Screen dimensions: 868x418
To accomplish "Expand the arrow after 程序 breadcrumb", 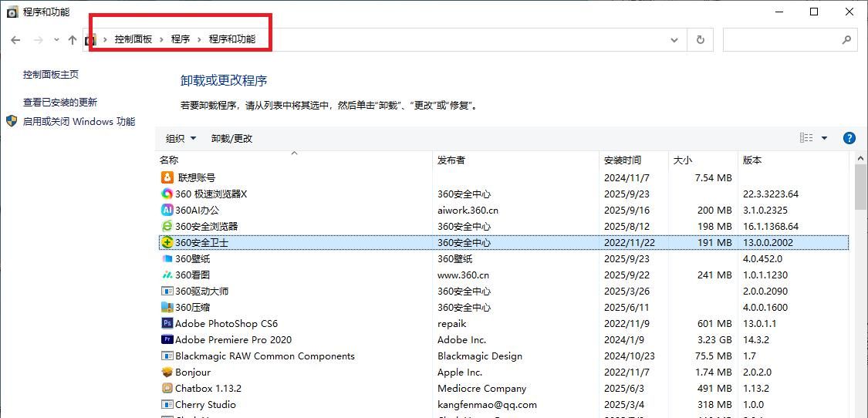I will click(199, 40).
